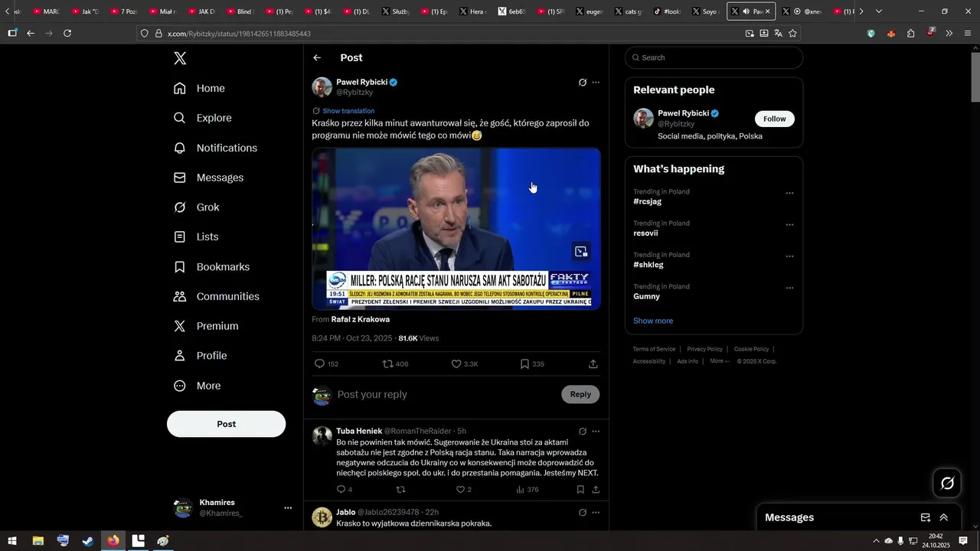
Task: Open Premium in the sidebar
Action: tap(206, 326)
